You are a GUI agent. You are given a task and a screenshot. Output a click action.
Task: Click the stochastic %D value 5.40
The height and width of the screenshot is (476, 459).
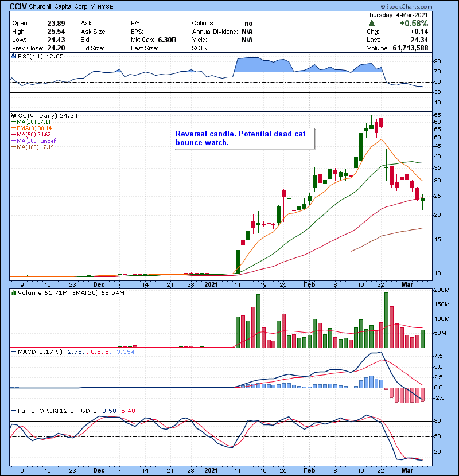[x=128, y=411]
